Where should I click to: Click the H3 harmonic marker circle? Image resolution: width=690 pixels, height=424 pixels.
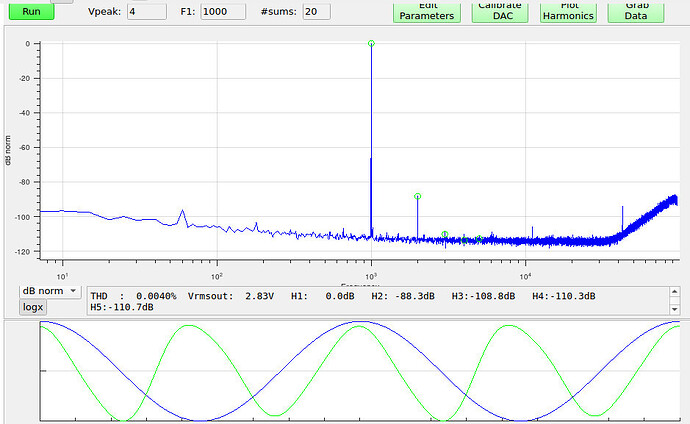pyautogui.click(x=445, y=234)
